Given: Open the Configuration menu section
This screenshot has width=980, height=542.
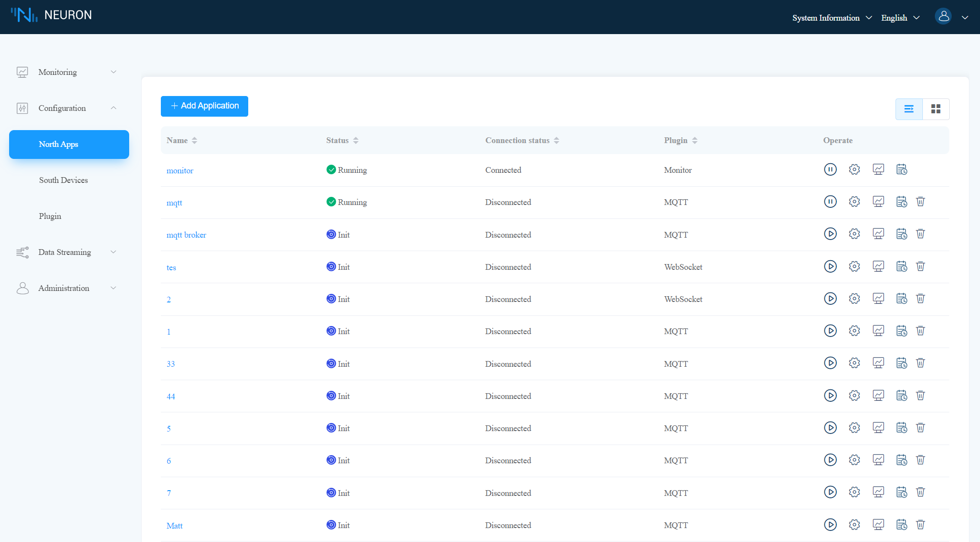Looking at the screenshot, I should click(62, 108).
